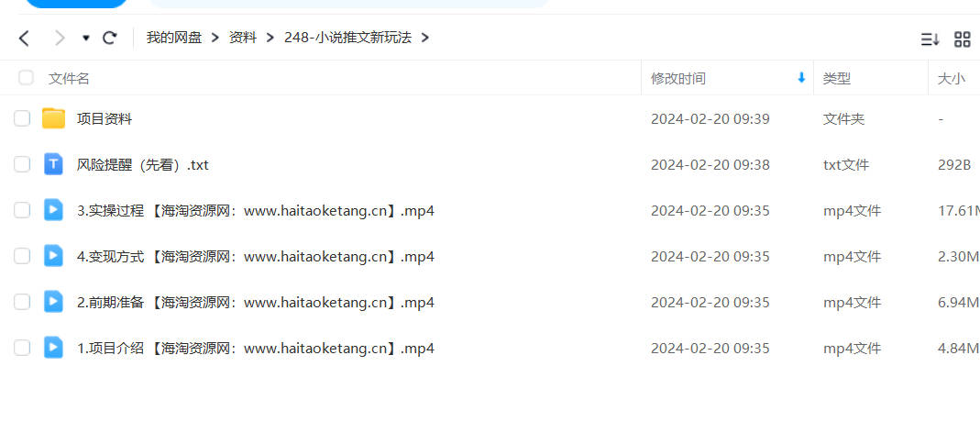Click mp4文件 type in 3.实操过程 row
The height and width of the screenshot is (444, 980).
[x=852, y=211]
